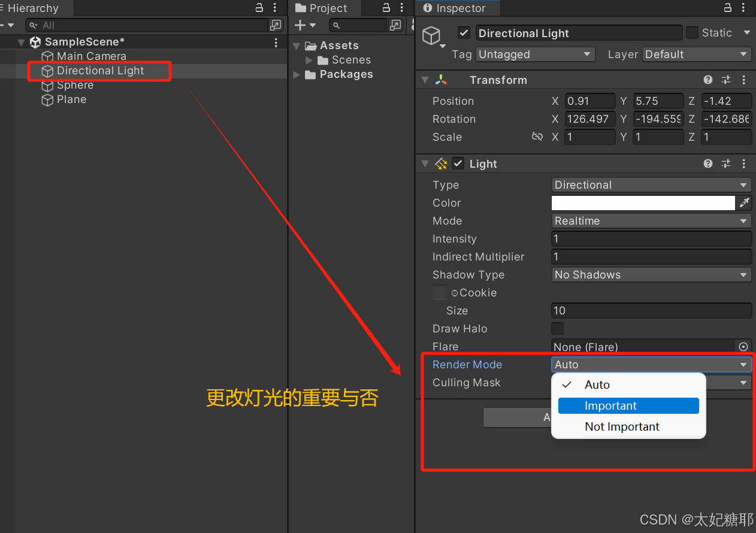Viewport: 756px width, 533px height.
Task: Click the Hierarchy panel lock icon
Action: (259, 8)
